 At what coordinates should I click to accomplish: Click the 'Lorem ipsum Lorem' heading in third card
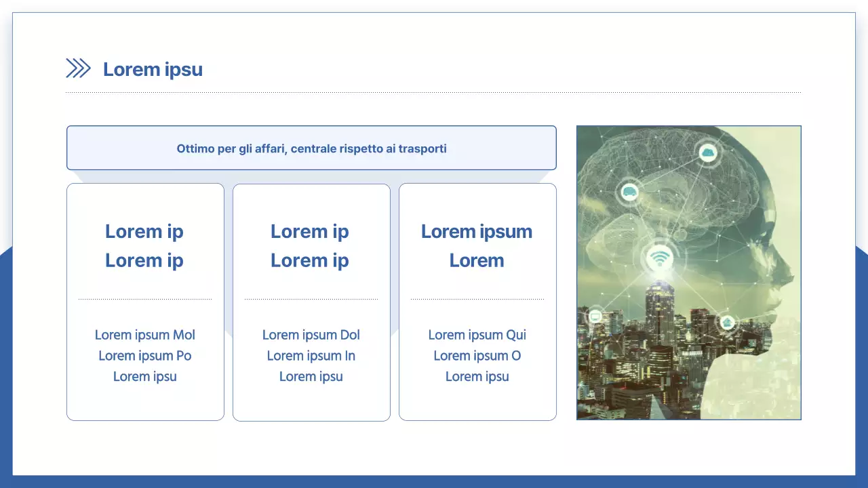click(x=477, y=245)
